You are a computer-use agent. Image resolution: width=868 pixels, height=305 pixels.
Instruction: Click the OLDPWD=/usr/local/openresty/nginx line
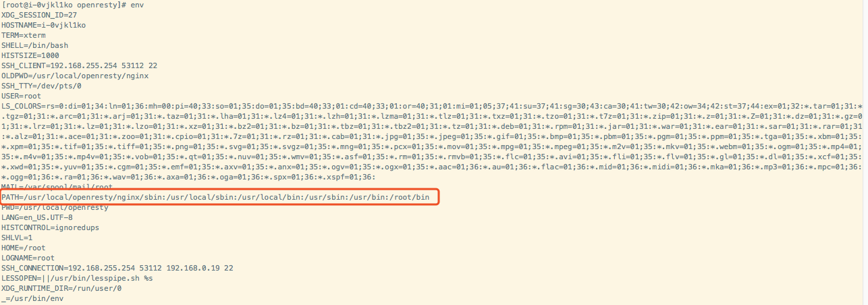coord(75,76)
